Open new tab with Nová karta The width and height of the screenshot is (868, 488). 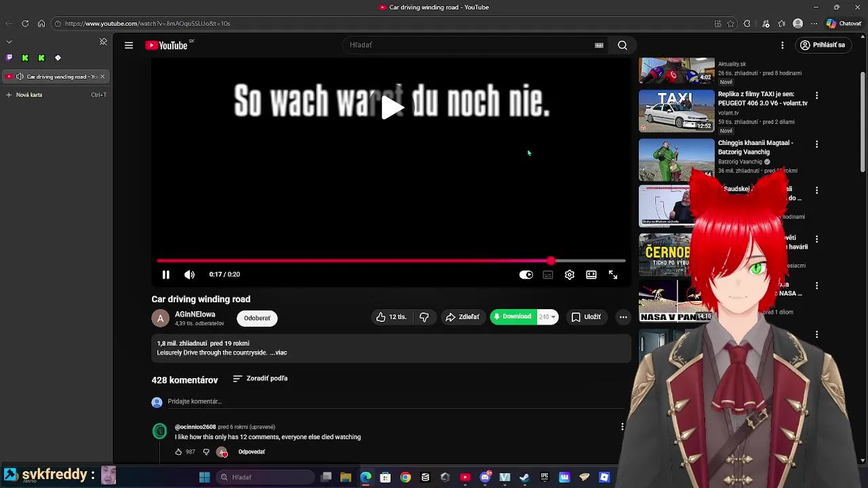coord(56,95)
